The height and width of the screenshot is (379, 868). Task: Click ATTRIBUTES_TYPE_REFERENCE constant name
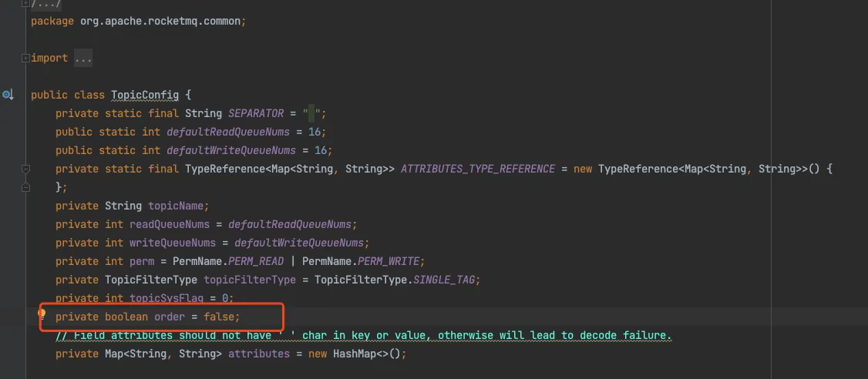477,169
